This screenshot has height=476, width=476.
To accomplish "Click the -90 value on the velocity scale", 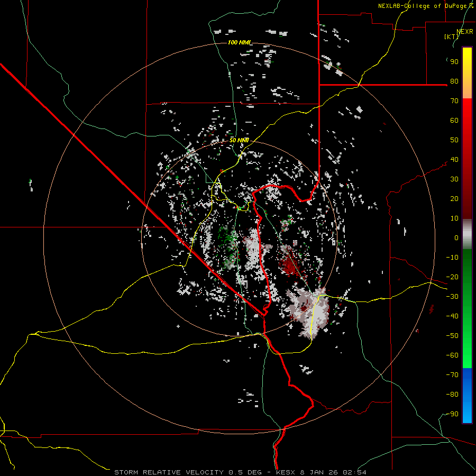I will coord(452,414).
